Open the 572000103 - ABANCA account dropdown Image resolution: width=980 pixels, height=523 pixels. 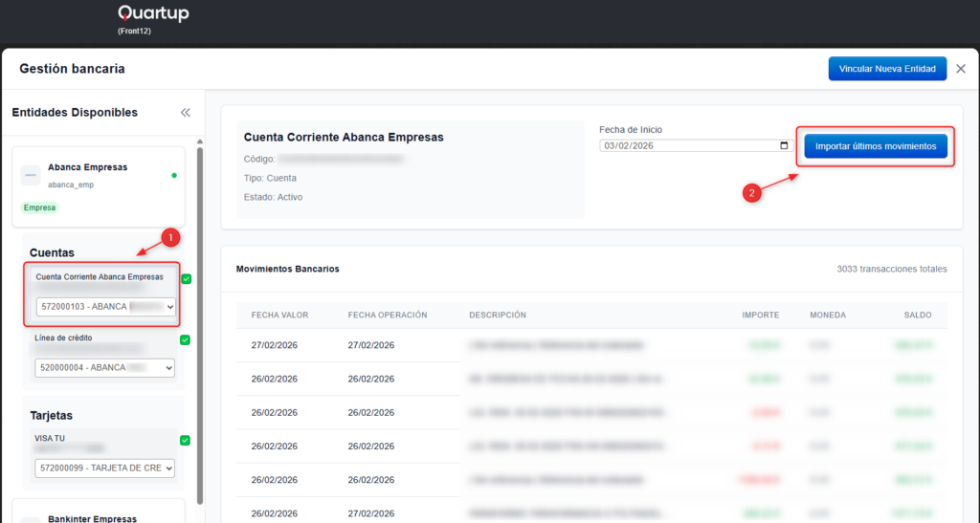(105, 307)
